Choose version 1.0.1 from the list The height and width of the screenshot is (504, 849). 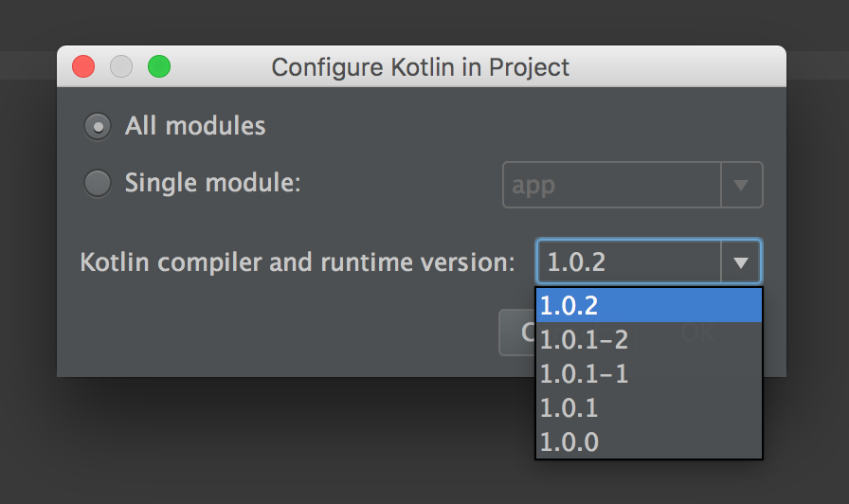point(649,407)
